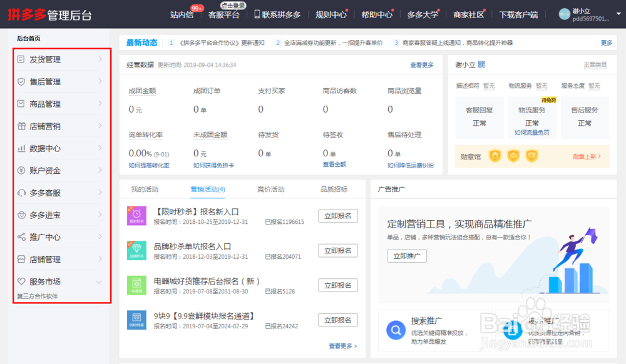Click 立即报名 for 9块9
The width and height of the screenshot is (626, 364).
coord(338,320)
